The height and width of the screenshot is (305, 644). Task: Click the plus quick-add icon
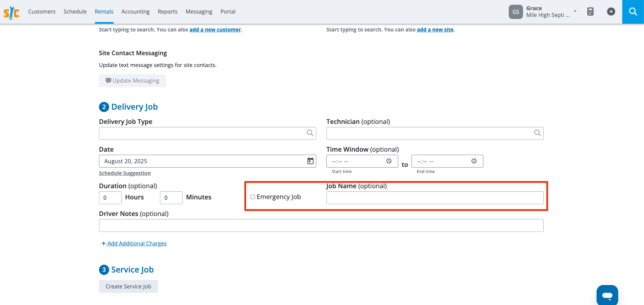(611, 12)
